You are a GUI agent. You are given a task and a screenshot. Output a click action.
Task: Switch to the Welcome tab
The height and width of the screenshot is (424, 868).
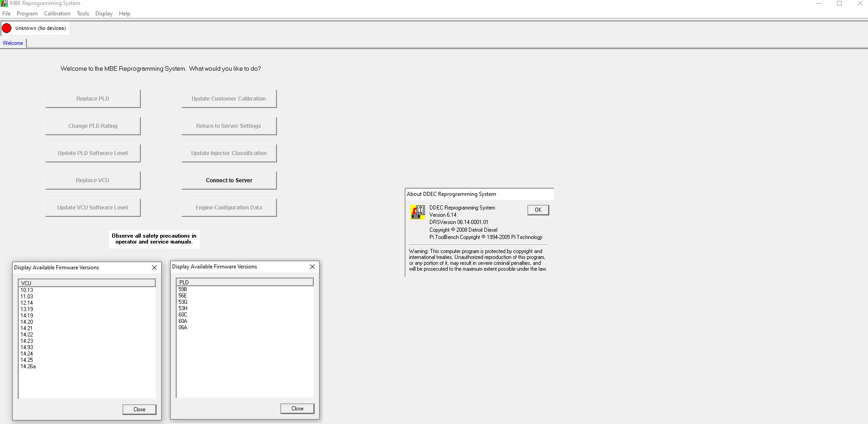13,43
